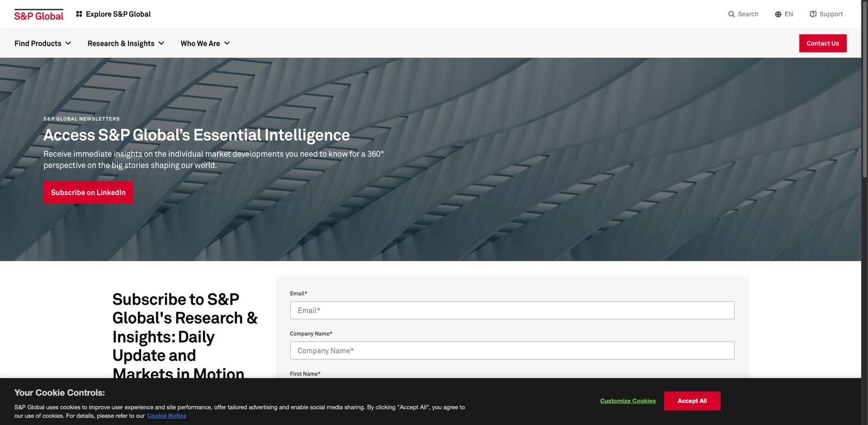Click Subscribe on LinkedIn button
The height and width of the screenshot is (425, 868).
click(88, 192)
